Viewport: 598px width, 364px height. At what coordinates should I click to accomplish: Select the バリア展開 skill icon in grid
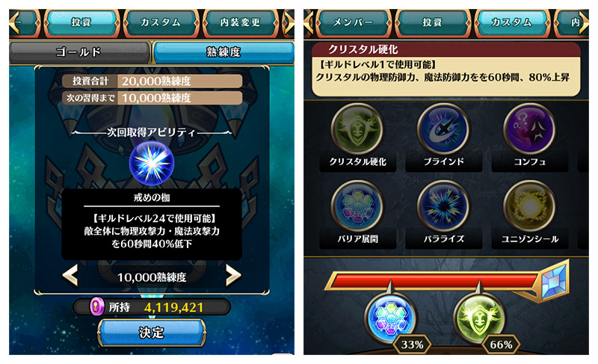(x=357, y=207)
